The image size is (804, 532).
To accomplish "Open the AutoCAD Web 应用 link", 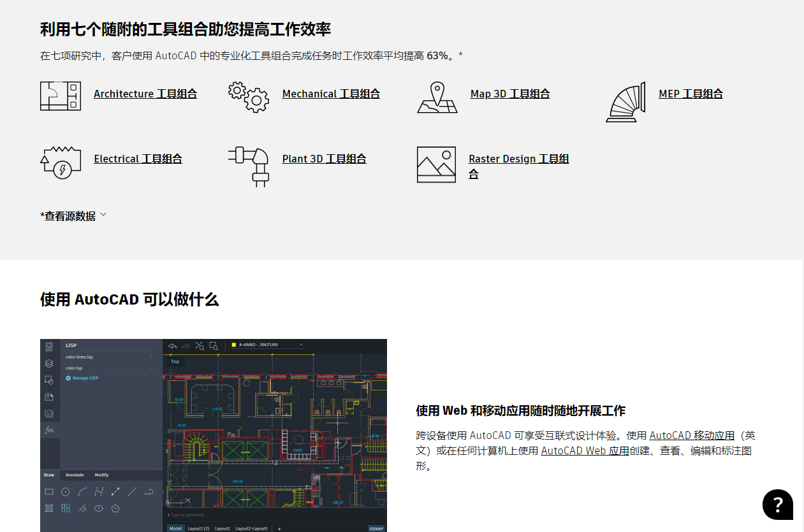I will point(584,450).
